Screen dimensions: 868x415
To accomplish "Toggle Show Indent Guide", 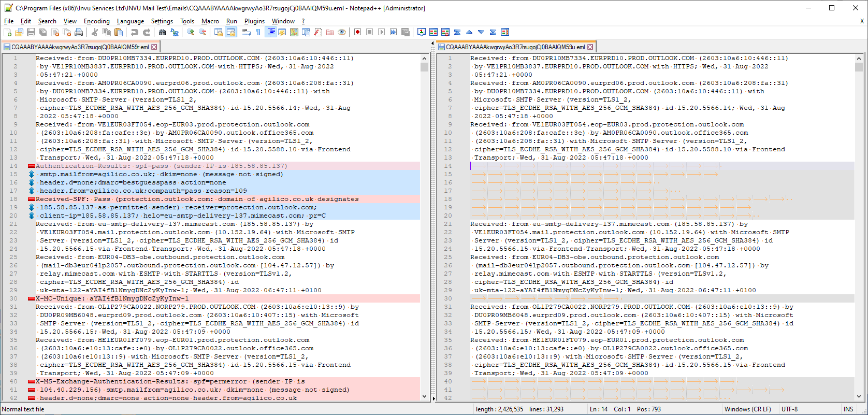I will pyautogui.click(x=270, y=32).
